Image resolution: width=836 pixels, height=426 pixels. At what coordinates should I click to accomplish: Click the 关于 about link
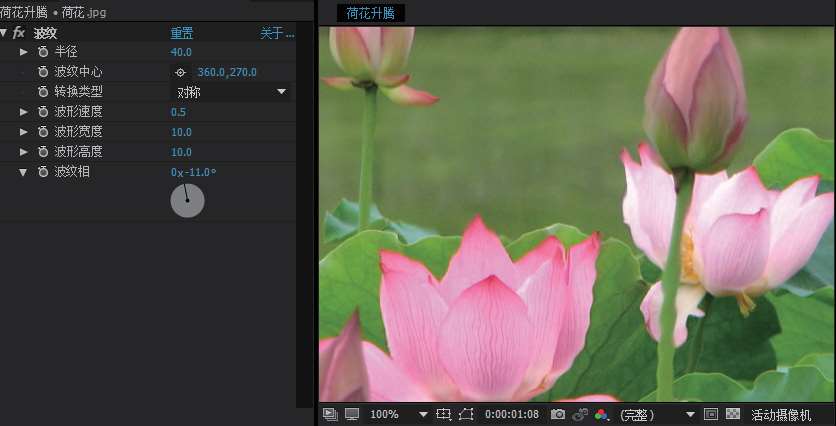[x=277, y=33]
